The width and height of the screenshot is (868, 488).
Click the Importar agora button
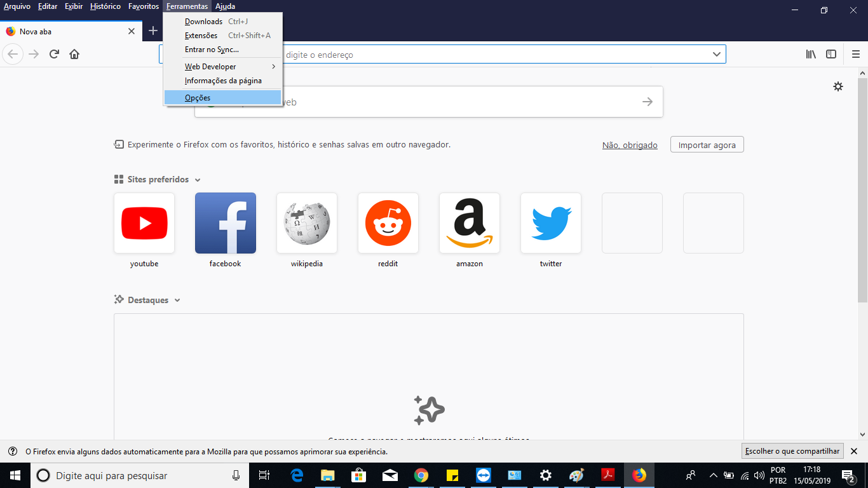[707, 145]
